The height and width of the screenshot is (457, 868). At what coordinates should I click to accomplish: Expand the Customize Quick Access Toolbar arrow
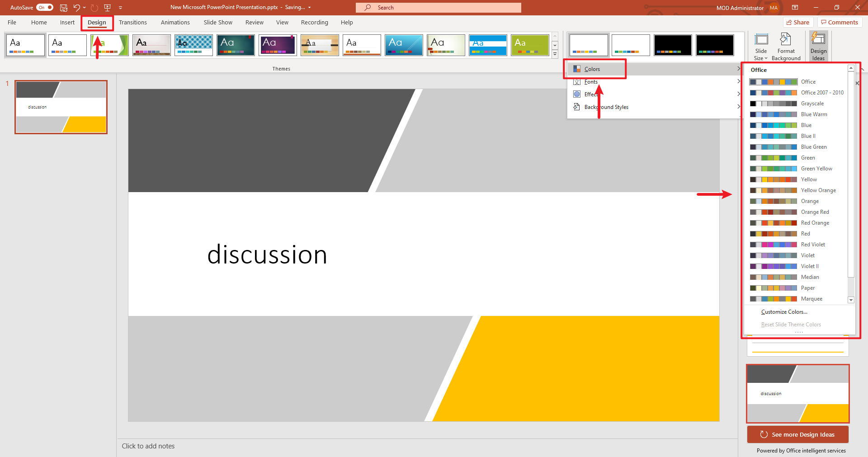pyautogui.click(x=121, y=8)
